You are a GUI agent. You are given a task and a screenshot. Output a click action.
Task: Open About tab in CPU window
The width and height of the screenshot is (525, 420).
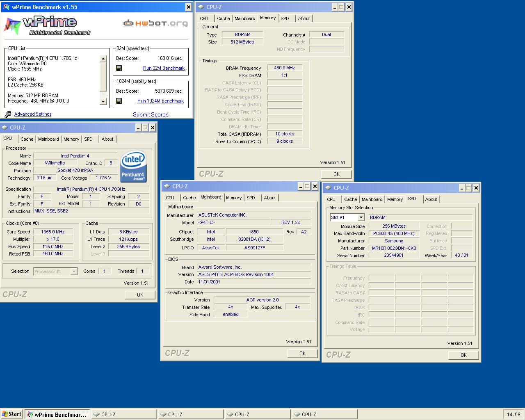[107, 139]
